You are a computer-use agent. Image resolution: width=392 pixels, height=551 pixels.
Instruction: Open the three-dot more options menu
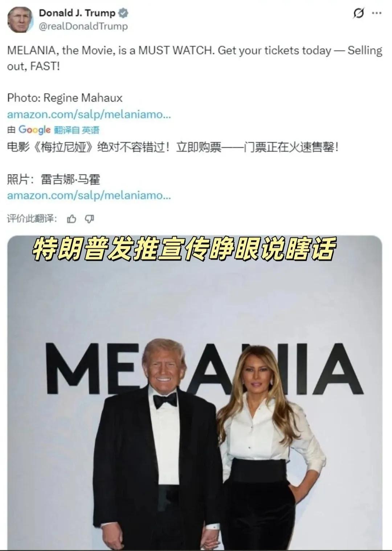(377, 13)
